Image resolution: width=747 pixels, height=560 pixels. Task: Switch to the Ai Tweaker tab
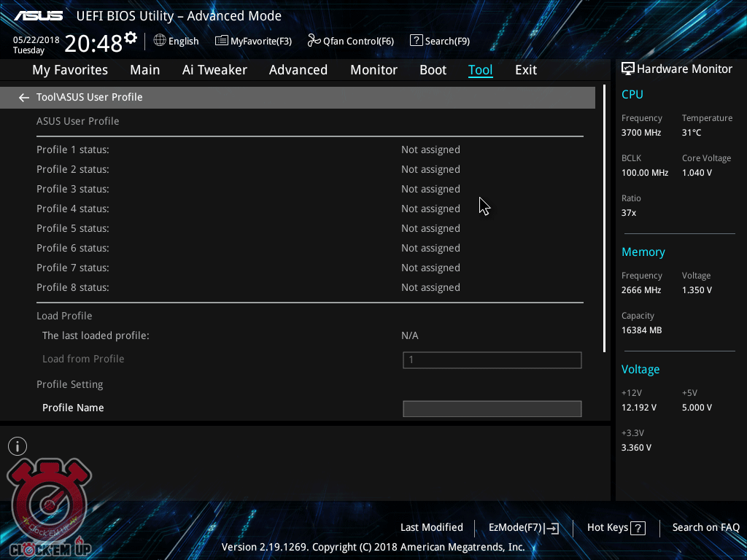click(214, 70)
